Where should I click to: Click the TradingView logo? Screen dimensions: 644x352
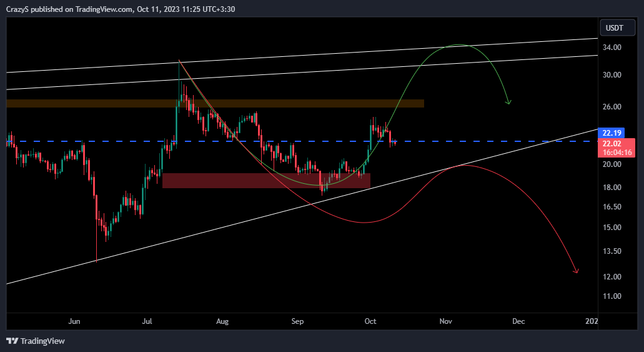[x=36, y=341]
